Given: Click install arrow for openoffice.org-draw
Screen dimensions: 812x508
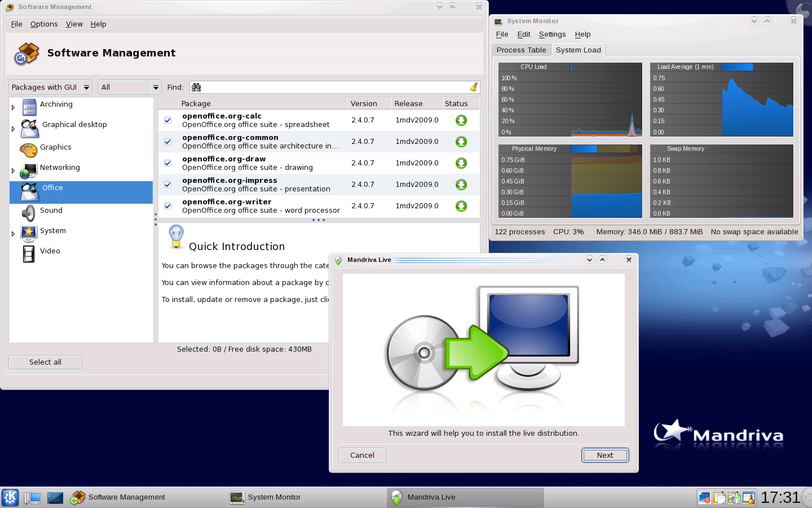Looking at the screenshot, I should tap(461, 163).
